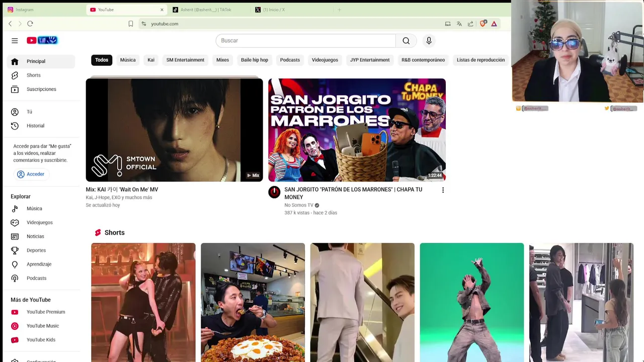Select the Música filter chip
Image resolution: width=644 pixels, height=362 pixels.
[x=128, y=60]
